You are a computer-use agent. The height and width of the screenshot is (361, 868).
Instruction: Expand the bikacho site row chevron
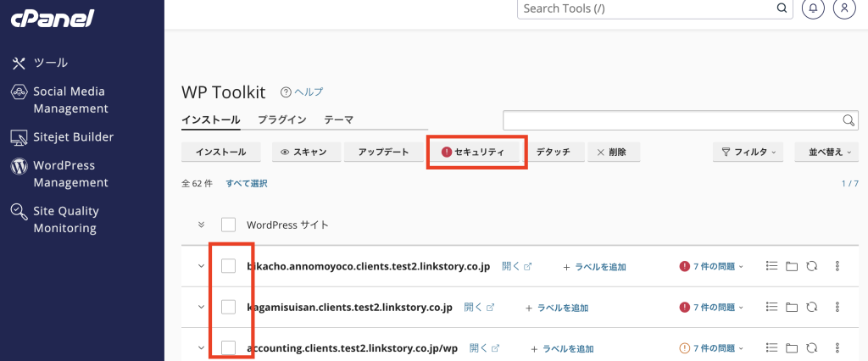click(202, 266)
